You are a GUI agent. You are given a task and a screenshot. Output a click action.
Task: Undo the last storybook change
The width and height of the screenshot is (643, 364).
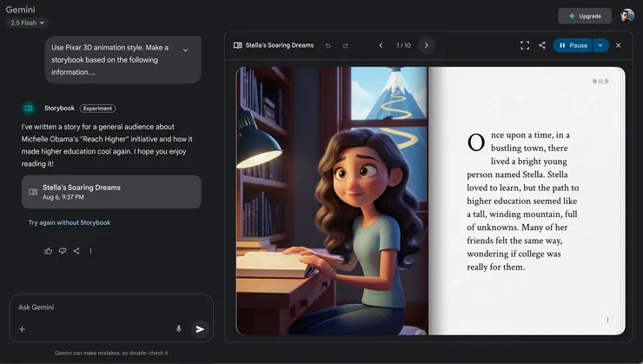click(x=328, y=45)
